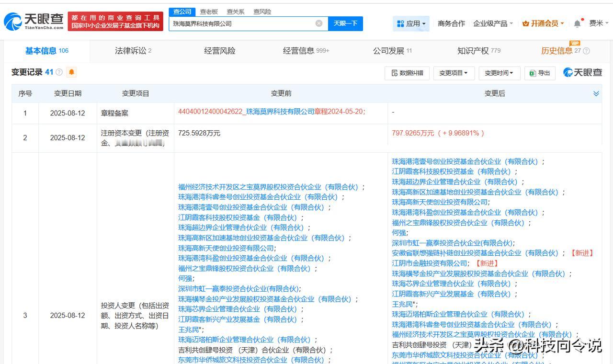613x364 pixels.
Task: Select the 查老板 search tab
Action: (209, 11)
